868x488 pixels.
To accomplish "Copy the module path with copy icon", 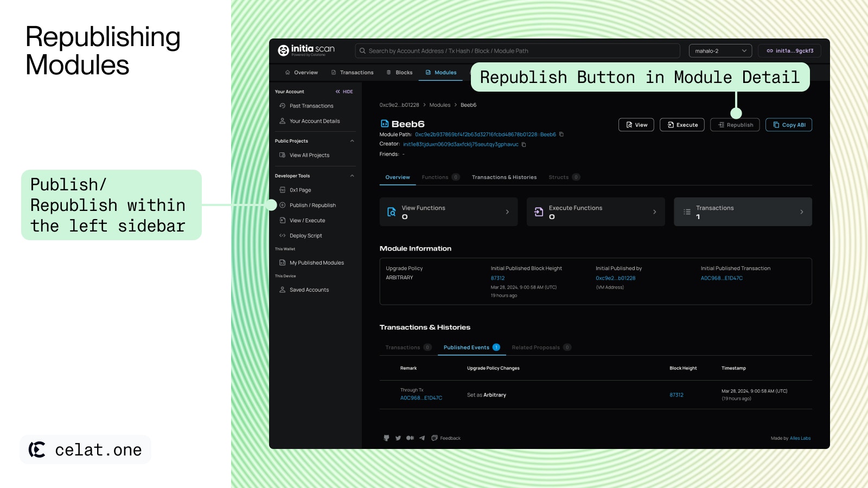I will coord(561,134).
